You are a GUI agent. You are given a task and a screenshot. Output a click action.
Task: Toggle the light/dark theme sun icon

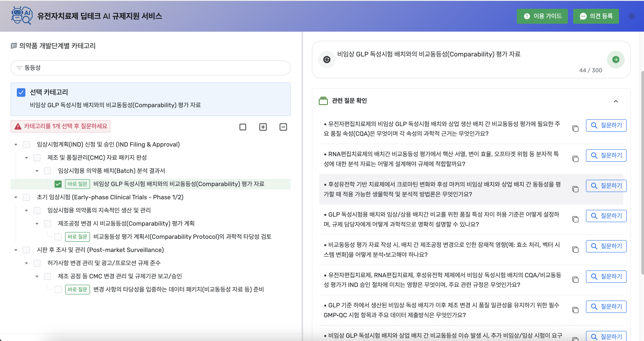click(x=631, y=16)
